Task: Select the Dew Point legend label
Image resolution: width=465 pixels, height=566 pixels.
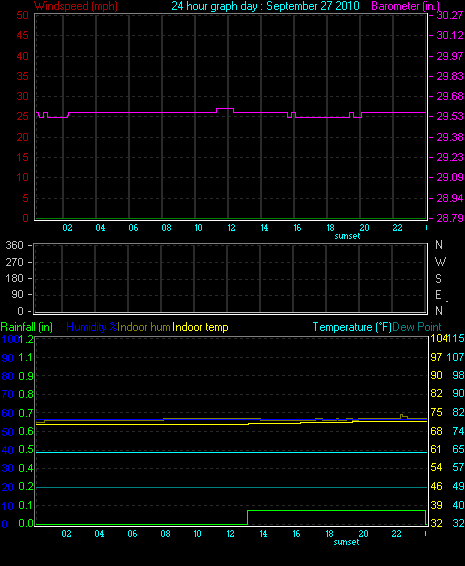Action: pos(417,327)
